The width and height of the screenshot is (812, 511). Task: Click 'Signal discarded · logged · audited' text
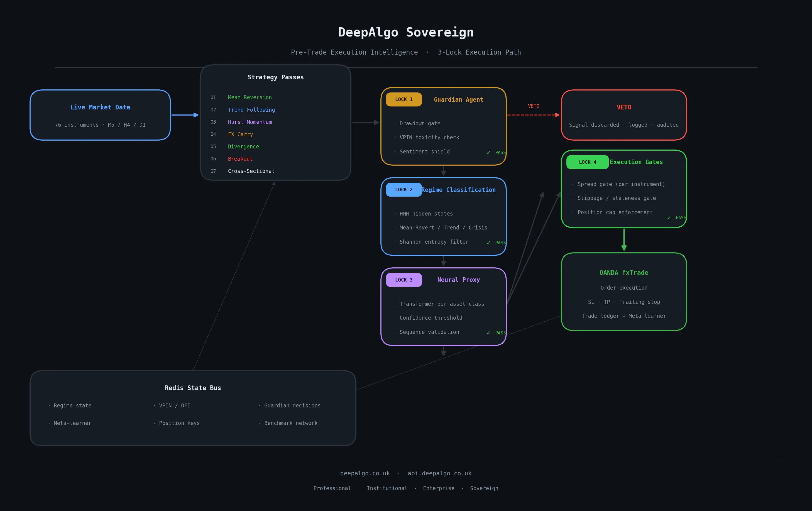pyautogui.click(x=624, y=125)
